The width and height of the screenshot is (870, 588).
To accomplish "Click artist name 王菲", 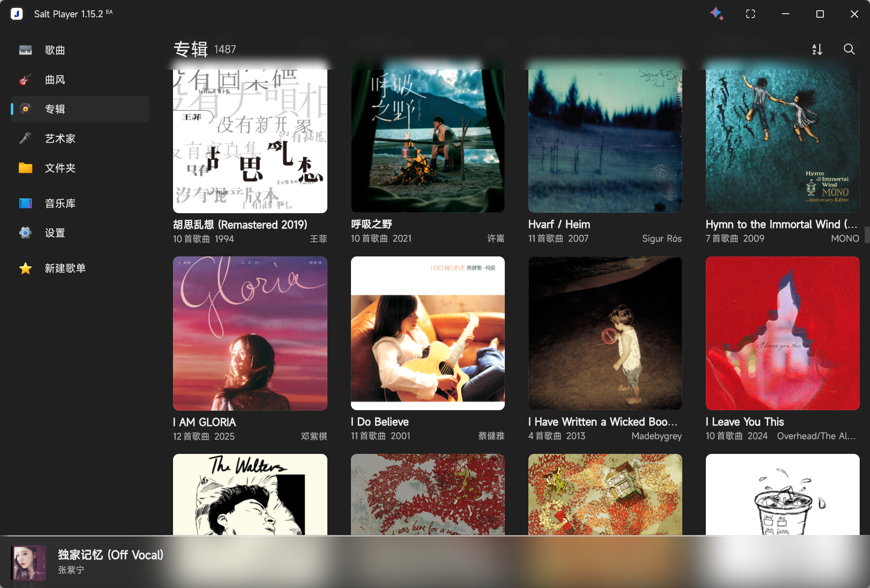I will tap(319, 239).
